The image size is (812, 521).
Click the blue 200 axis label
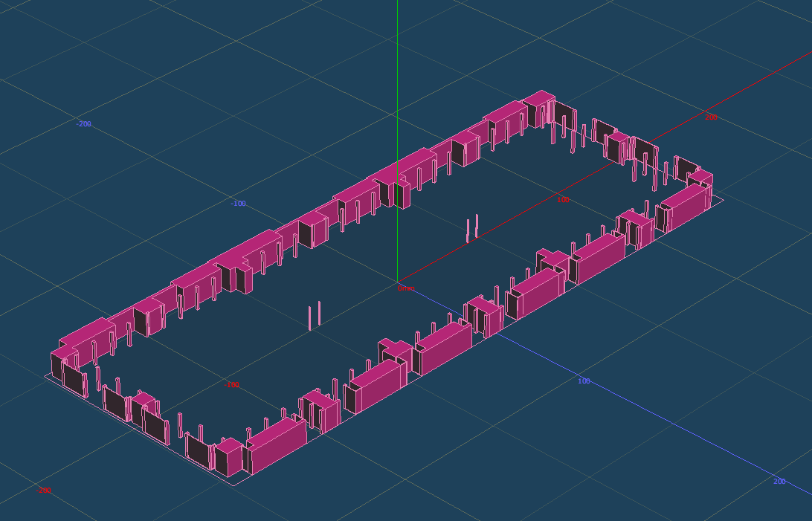tap(779, 482)
